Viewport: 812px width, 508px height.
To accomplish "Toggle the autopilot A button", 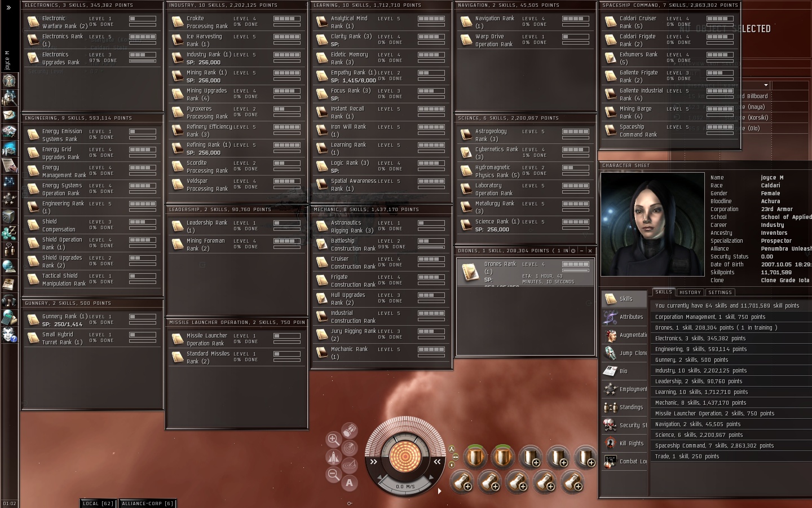I will coord(350,483).
